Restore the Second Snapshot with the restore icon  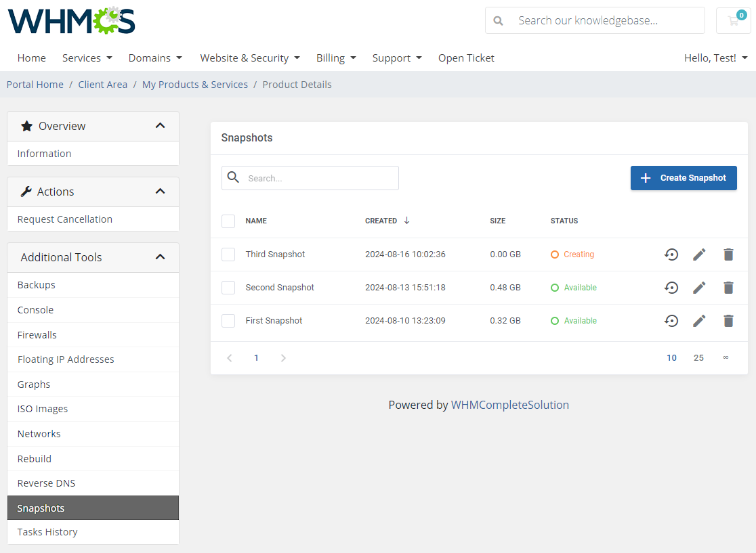click(x=671, y=287)
